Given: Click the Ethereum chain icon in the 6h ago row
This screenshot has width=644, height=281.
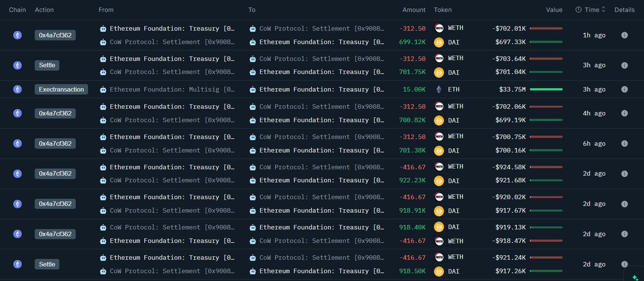Looking at the screenshot, I should 18,143.
